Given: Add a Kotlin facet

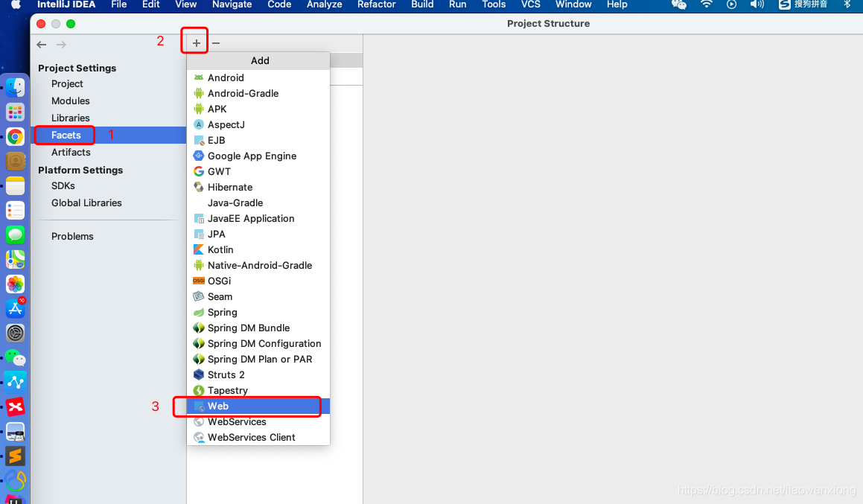Looking at the screenshot, I should coord(258,250).
